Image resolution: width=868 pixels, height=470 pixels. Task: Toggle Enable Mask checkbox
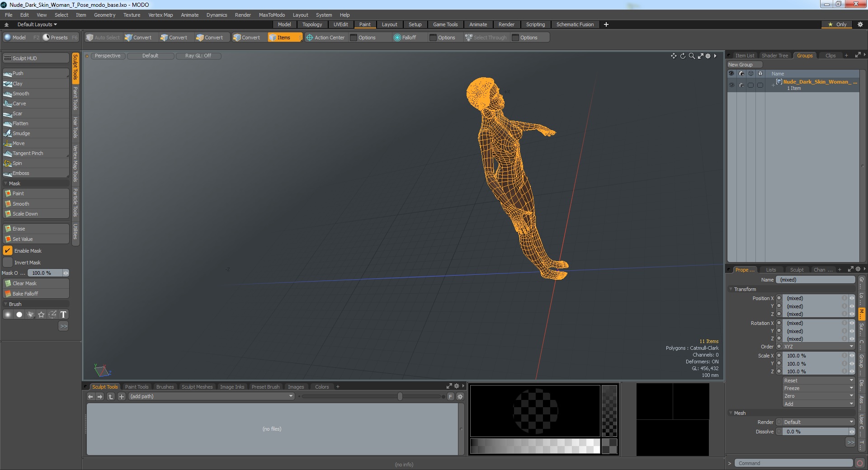pyautogui.click(x=8, y=250)
